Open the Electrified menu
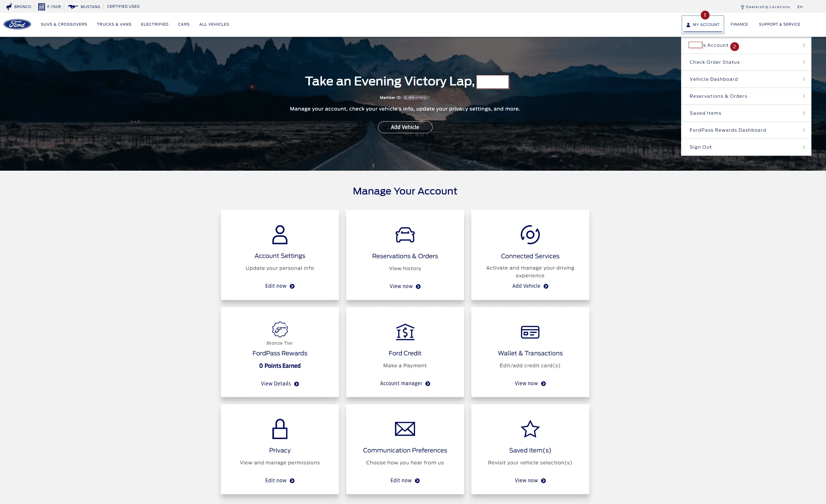 click(154, 24)
